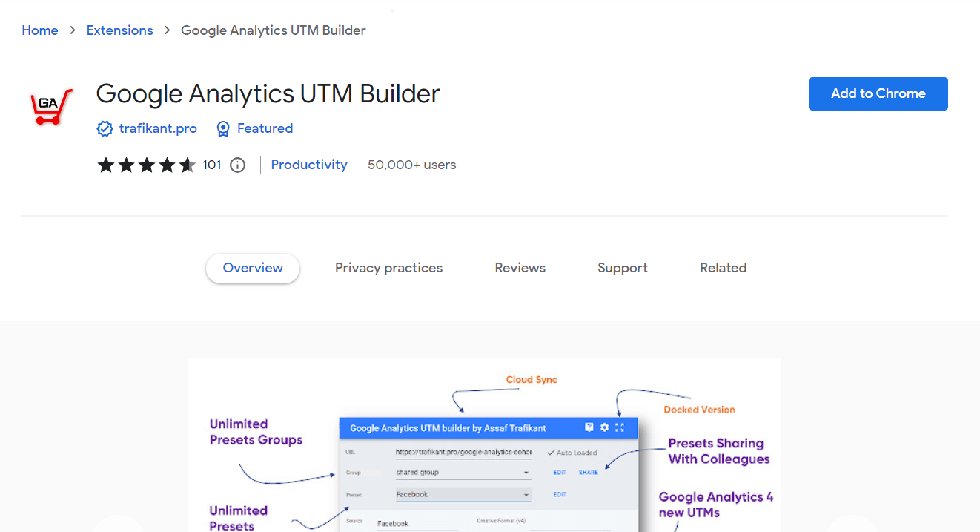
Task: Click the fullscreen expand icon in the builder header
Action: (619, 427)
